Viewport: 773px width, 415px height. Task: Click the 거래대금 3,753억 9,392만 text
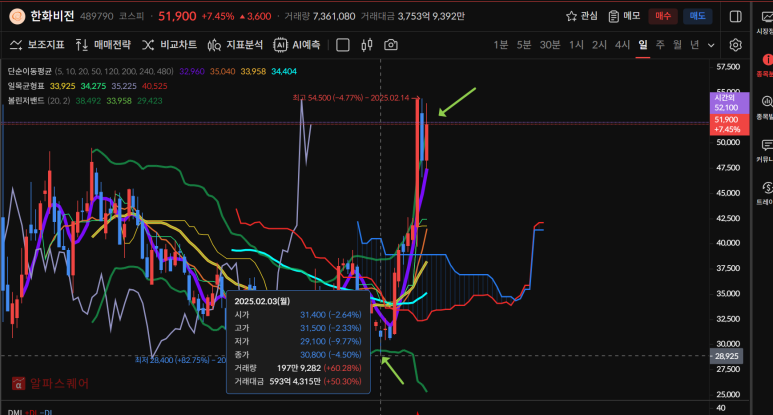pyautogui.click(x=412, y=16)
